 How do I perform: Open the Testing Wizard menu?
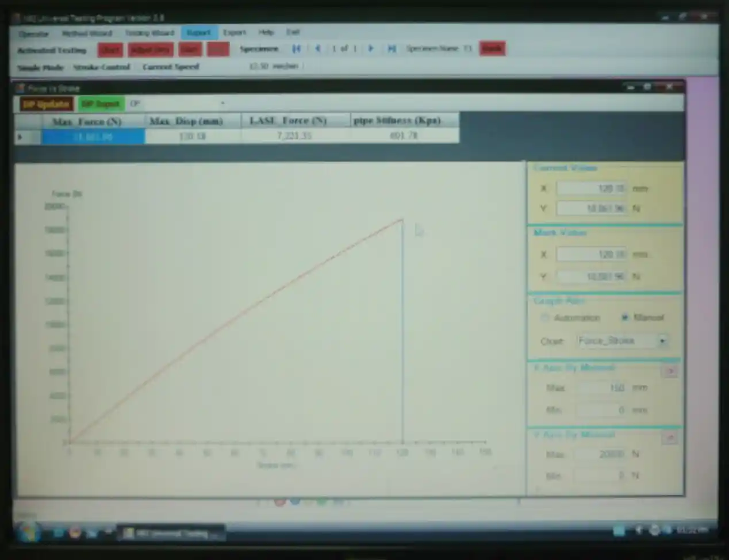[149, 33]
